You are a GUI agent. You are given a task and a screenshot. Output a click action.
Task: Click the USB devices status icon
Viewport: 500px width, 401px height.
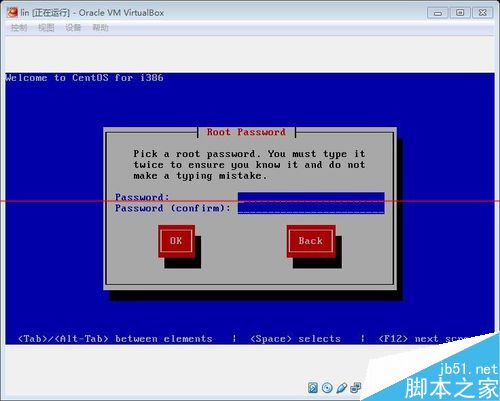click(x=342, y=388)
